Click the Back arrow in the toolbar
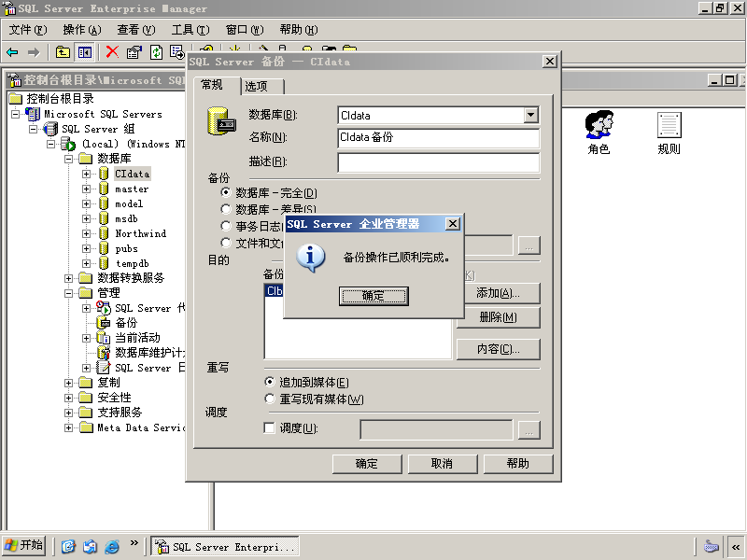Viewport: 747px width, 560px height. click(12, 52)
